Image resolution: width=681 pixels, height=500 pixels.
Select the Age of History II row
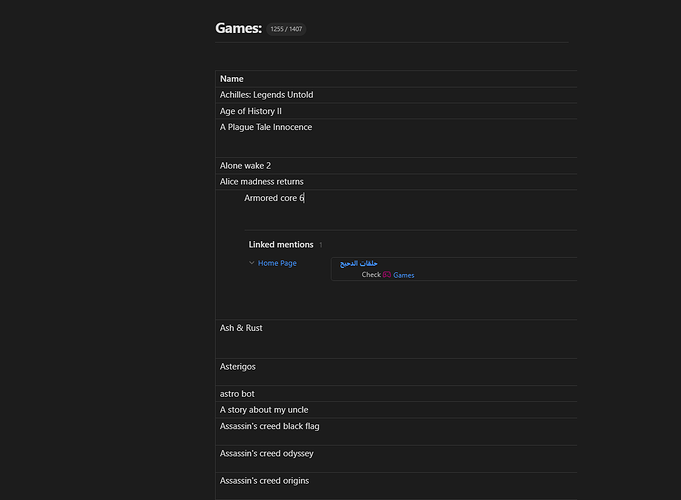tap(396, 111)
